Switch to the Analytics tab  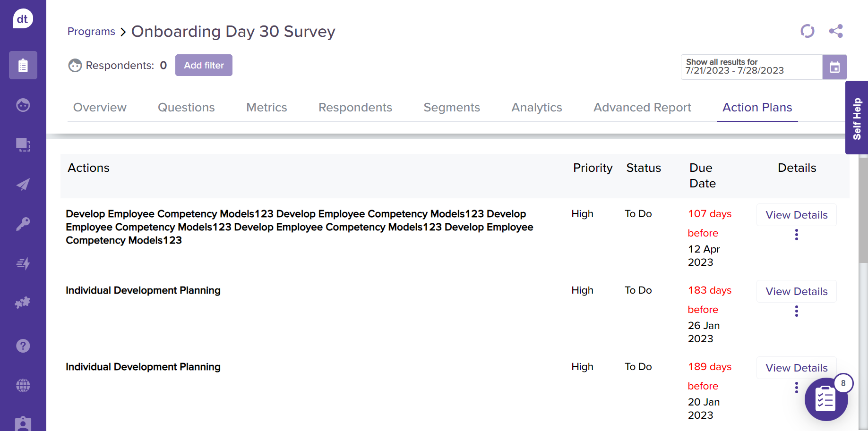536,108
